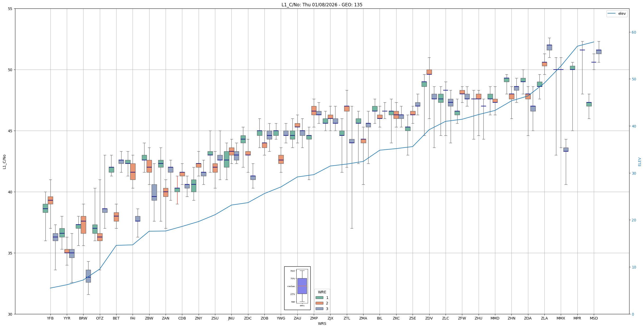Click the ZDV station label on x-axis
The height and width of the screenshot is (328, 644).
click(429, 318)
